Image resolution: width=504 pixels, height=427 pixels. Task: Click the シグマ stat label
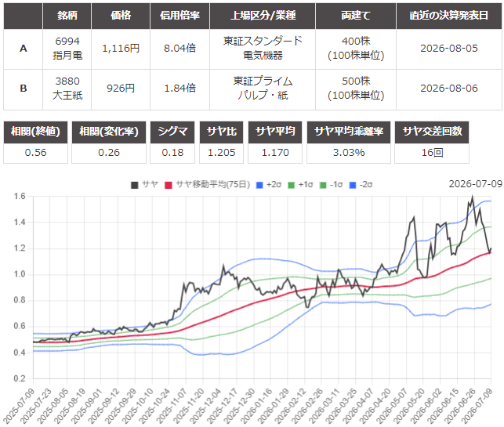(172, 132)
